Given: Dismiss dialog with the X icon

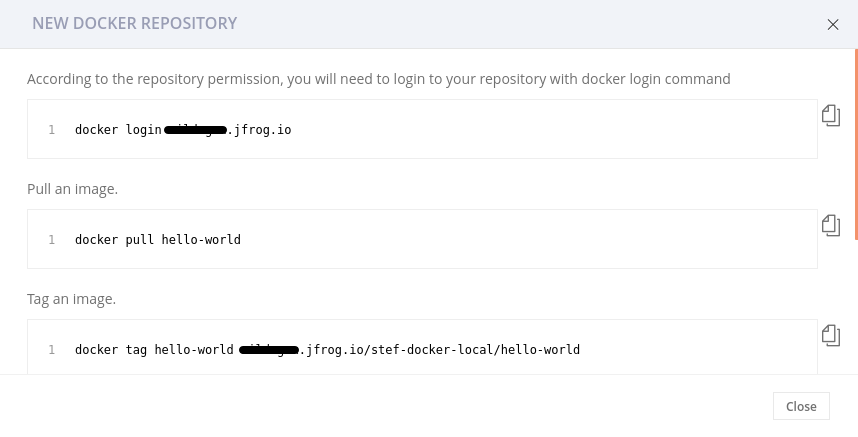Looking at the screenshot, I should click(x=833, y=25).
